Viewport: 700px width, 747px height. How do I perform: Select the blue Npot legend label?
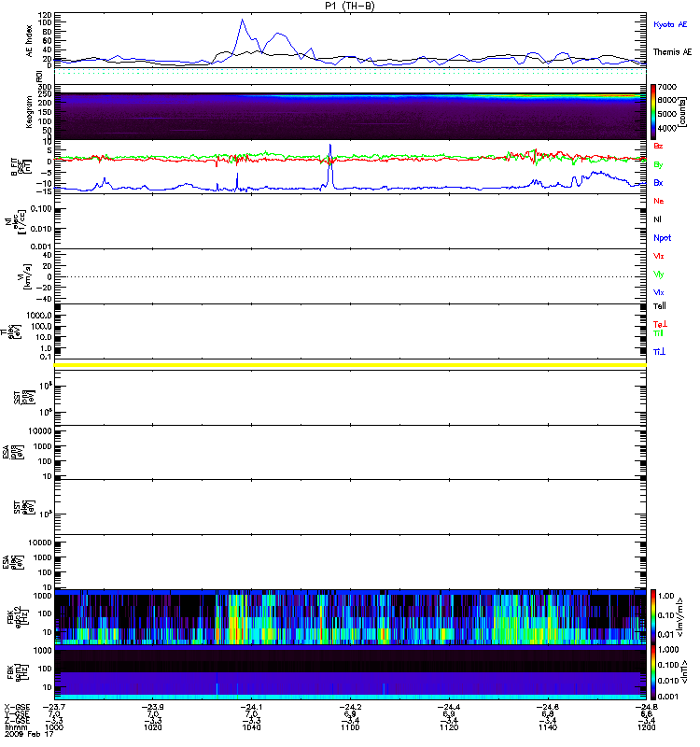tap(663, 238)
